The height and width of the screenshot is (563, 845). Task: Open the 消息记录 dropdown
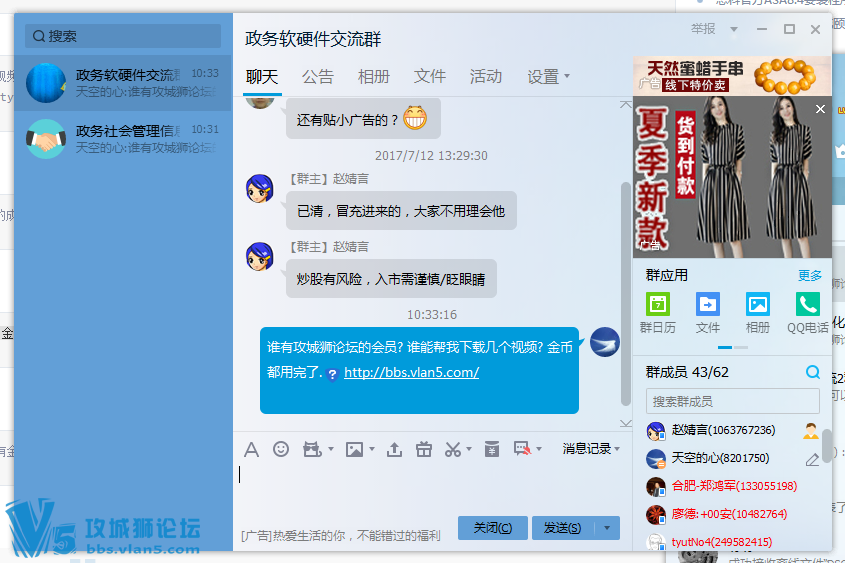[x=590, y=449]
